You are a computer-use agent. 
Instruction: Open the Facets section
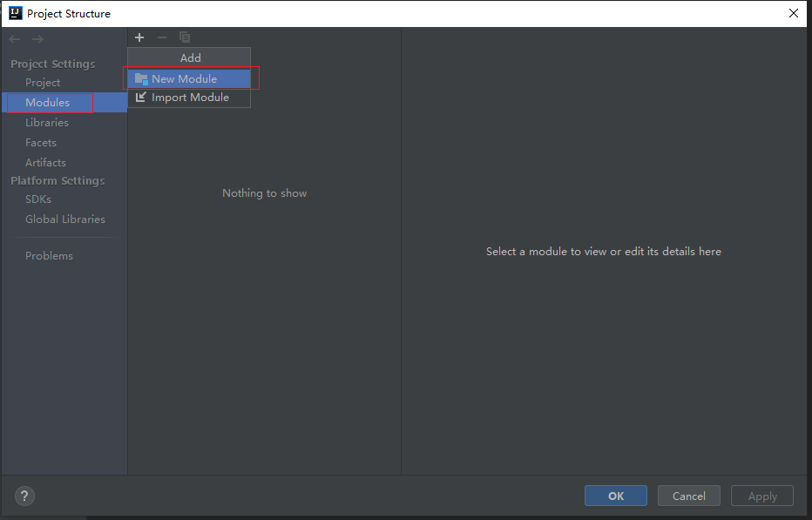41,143
